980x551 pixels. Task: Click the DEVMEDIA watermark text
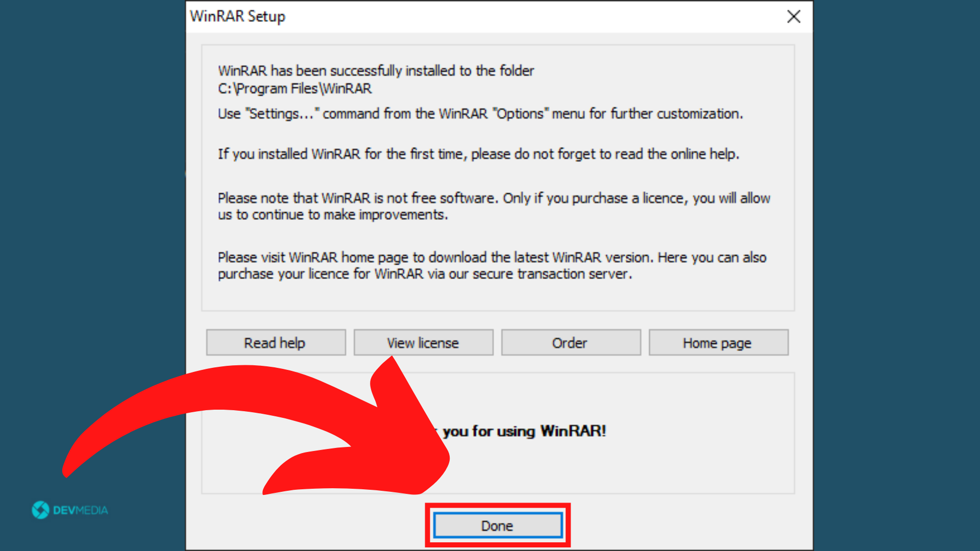point(80,510)
